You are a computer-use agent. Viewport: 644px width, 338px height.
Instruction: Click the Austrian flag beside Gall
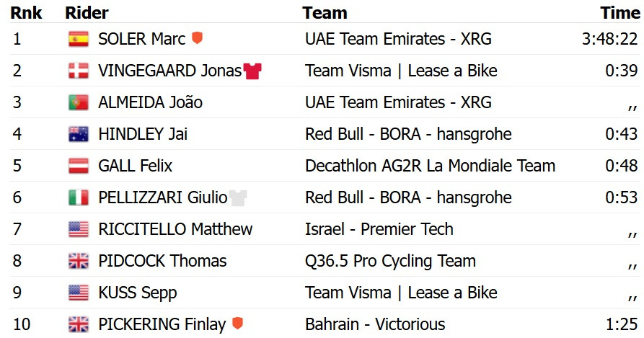point(78,166)
